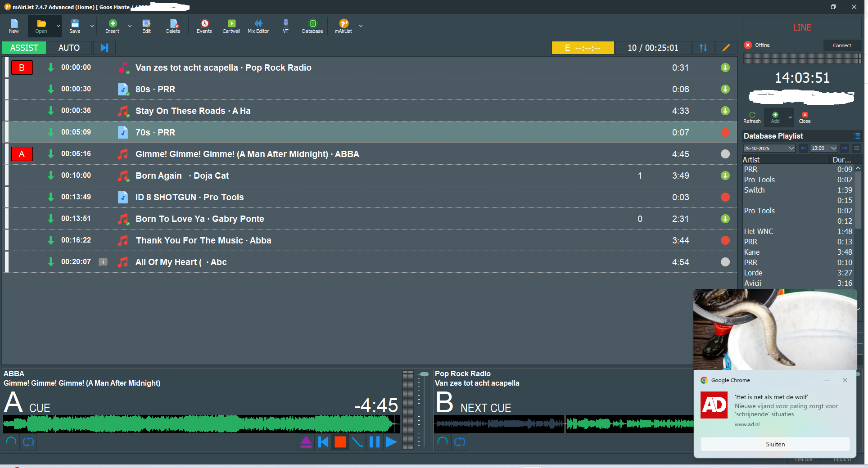Open the Database toolbar icon
The width and height of the screenshot is (868, 468).
point(312,26)
